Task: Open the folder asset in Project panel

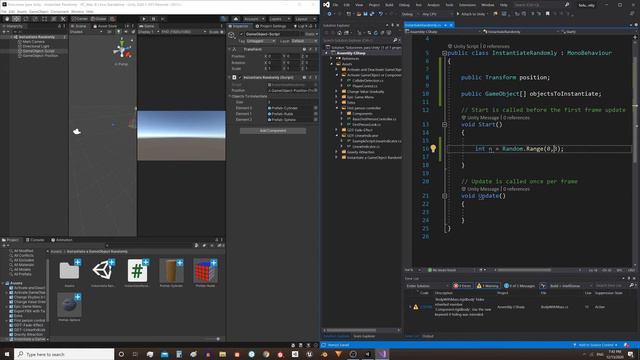Action: [x=69, y=271]
